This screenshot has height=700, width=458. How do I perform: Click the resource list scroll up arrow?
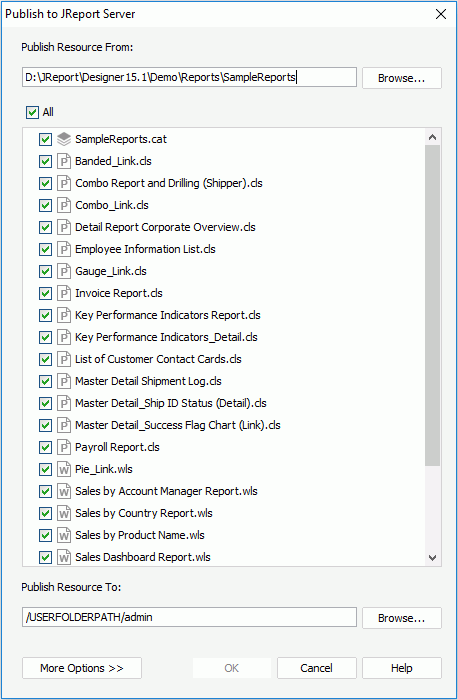(x=433, y=138)
